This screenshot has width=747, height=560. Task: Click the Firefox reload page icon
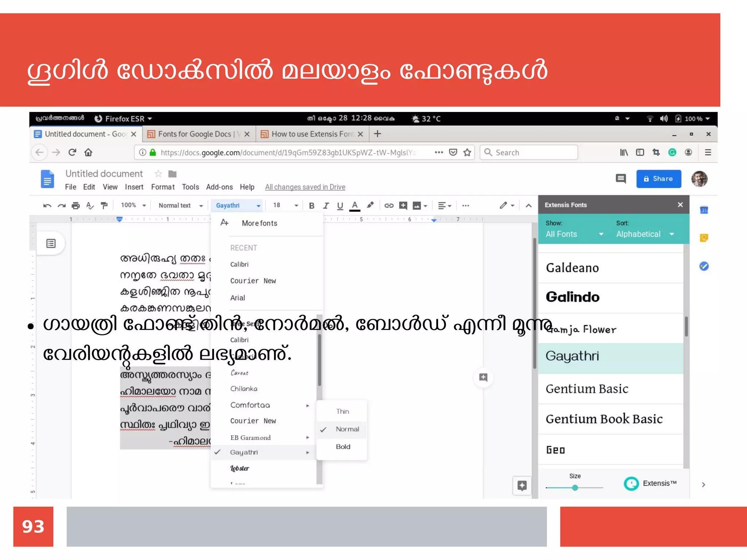[72, 152]
